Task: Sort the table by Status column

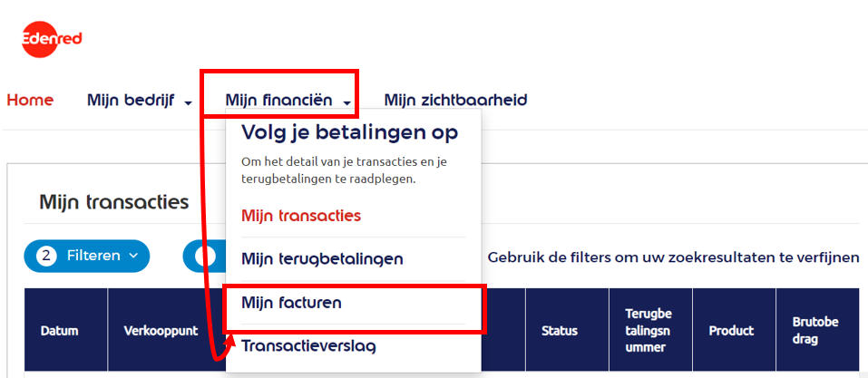Action: click(x=559, y=330)
